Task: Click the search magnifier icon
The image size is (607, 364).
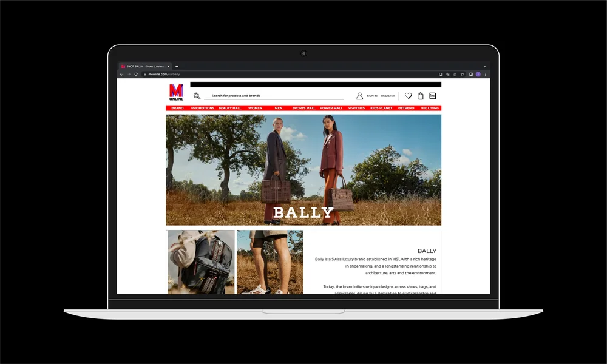Action: [197, 96]
